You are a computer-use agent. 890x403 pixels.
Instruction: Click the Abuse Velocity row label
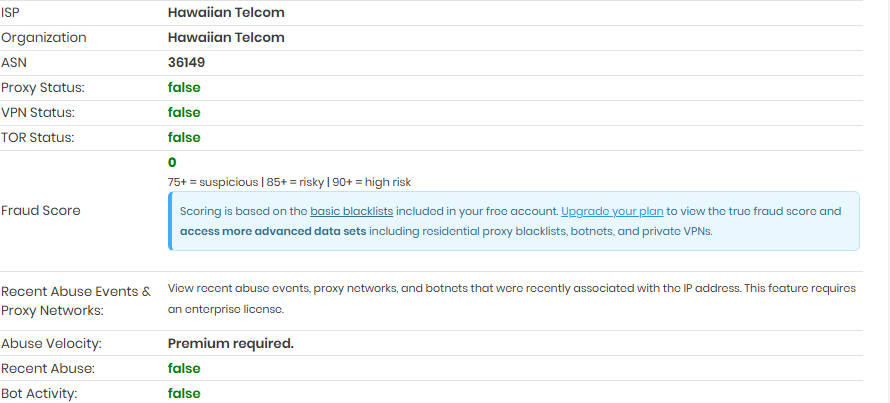51,343
